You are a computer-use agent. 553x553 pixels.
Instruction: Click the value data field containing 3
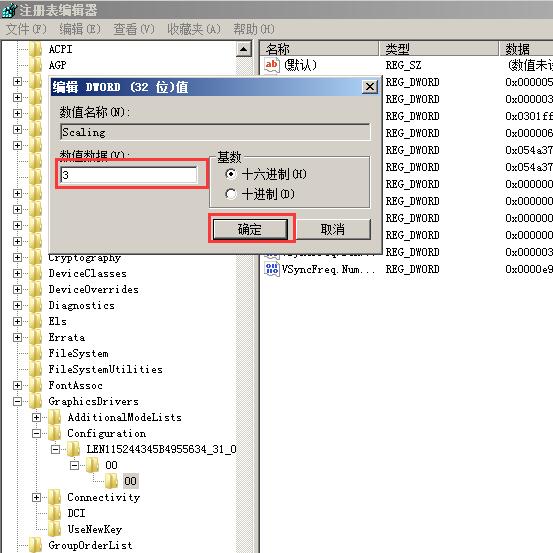coord(129,175)
